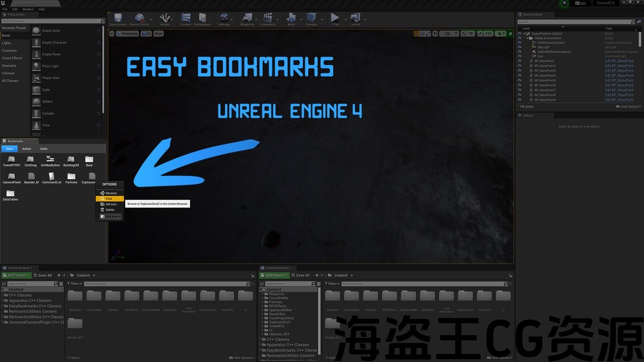
Task: Open the Blueprints toolbar menu icon
Action: pyautogui.click(x=247, y=19)
